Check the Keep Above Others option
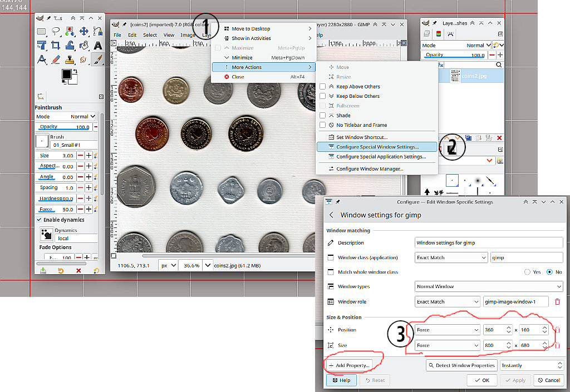 coord(322,87)
